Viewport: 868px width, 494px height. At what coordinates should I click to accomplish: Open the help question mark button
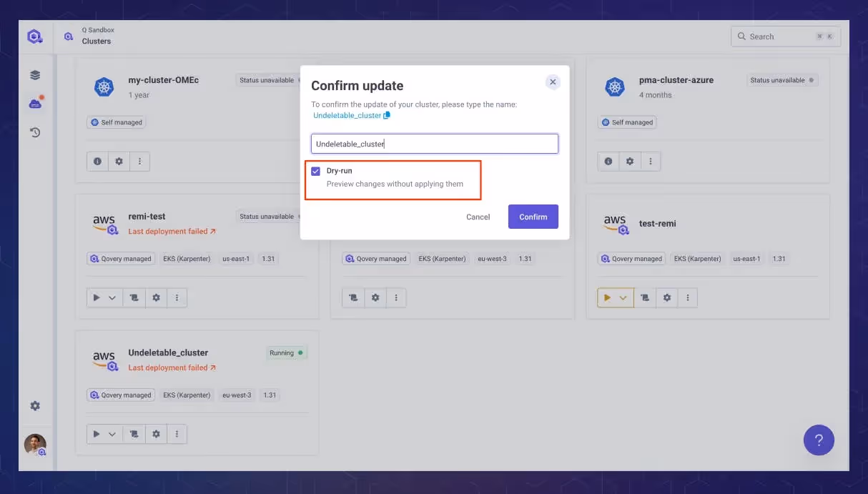(x=819, y=440)
